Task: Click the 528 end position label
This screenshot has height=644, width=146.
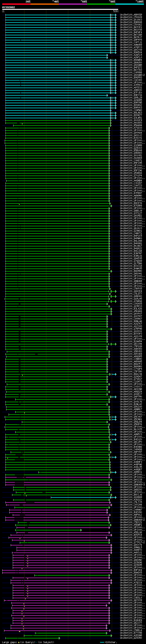Action: pos(115,11)
